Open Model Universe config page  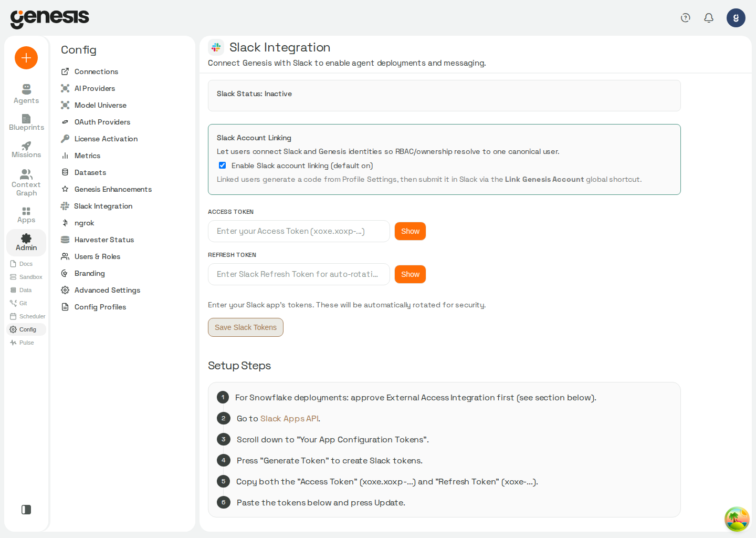(x=94, y=105)
